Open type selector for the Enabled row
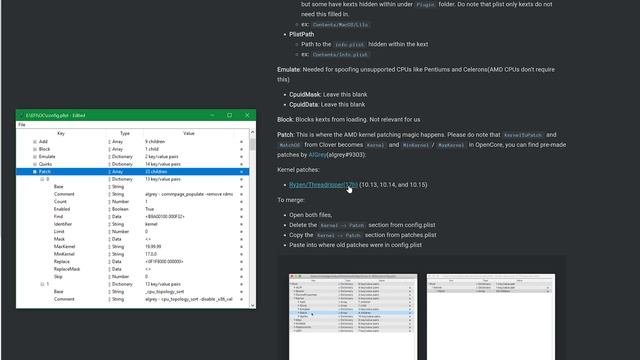 click(x=109, y=209)
